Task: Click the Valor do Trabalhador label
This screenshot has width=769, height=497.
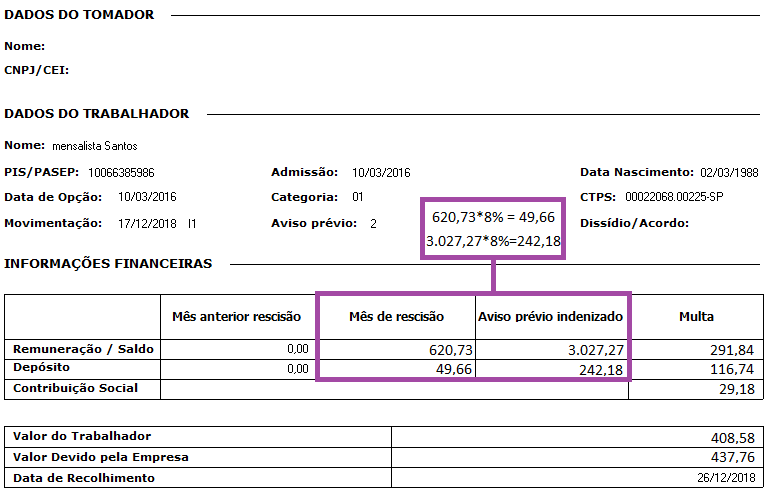Action: [82, 436]
